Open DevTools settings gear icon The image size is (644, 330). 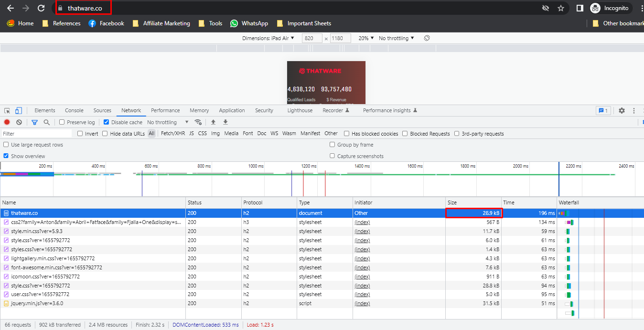pos(622,110)
